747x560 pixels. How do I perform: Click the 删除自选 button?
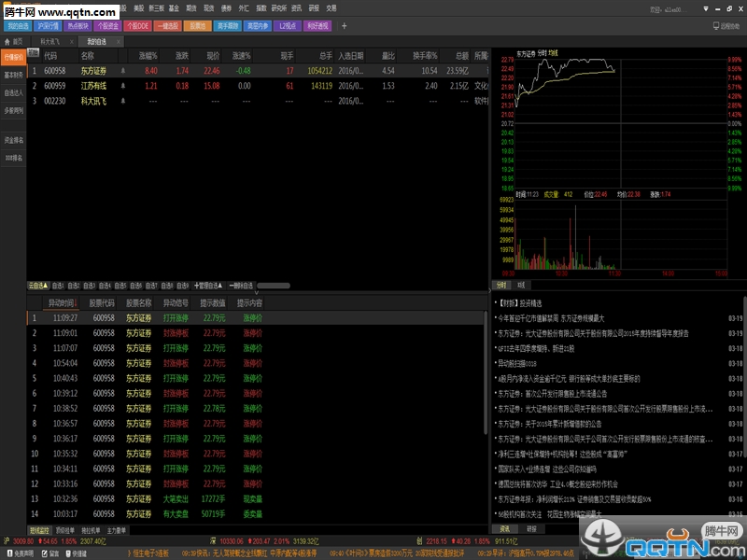coord(241,286)
